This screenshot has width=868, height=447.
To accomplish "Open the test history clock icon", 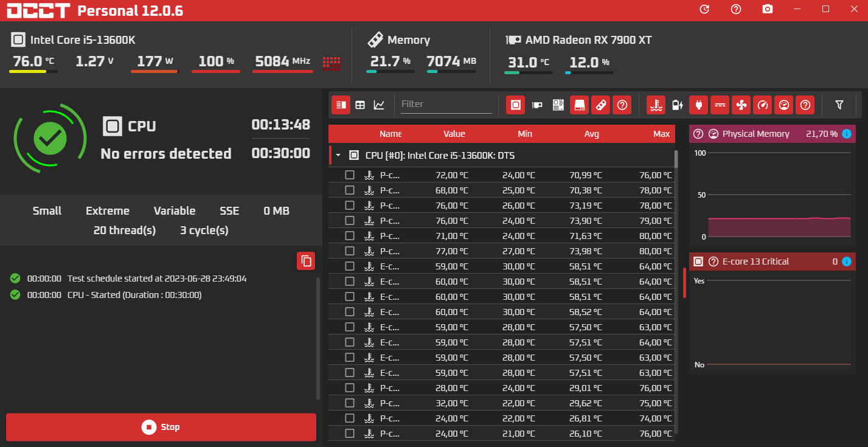I will [704, 9].
